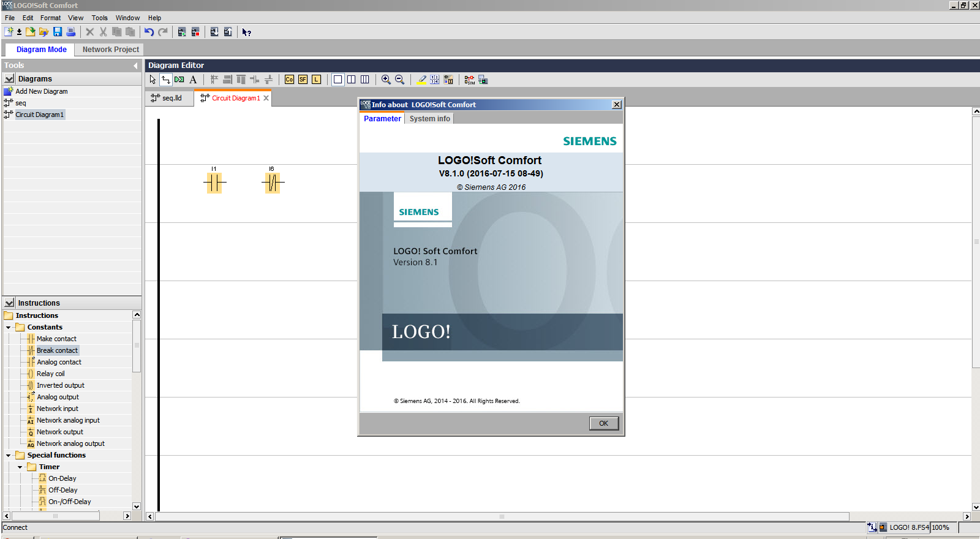Select Relay coil instruction
The height and width of the screenshot is (539, 980).
point(51,374)
